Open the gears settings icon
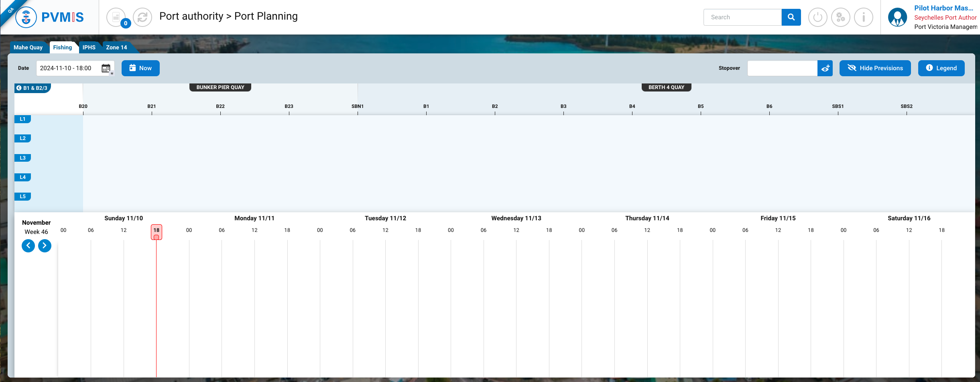Viewport: 980px width, 382px height. pos(840,17)
